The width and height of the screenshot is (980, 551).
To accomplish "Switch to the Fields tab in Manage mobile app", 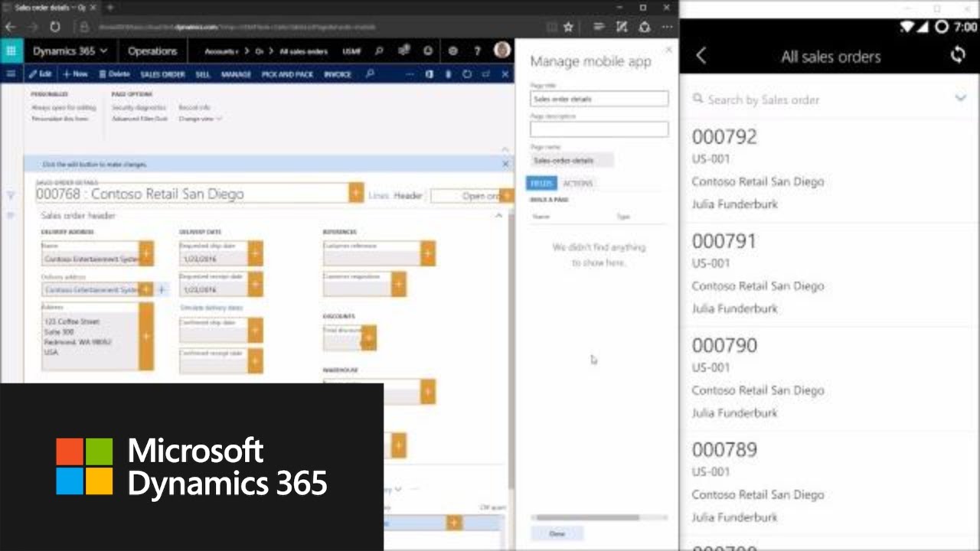I will click(541, 183).
